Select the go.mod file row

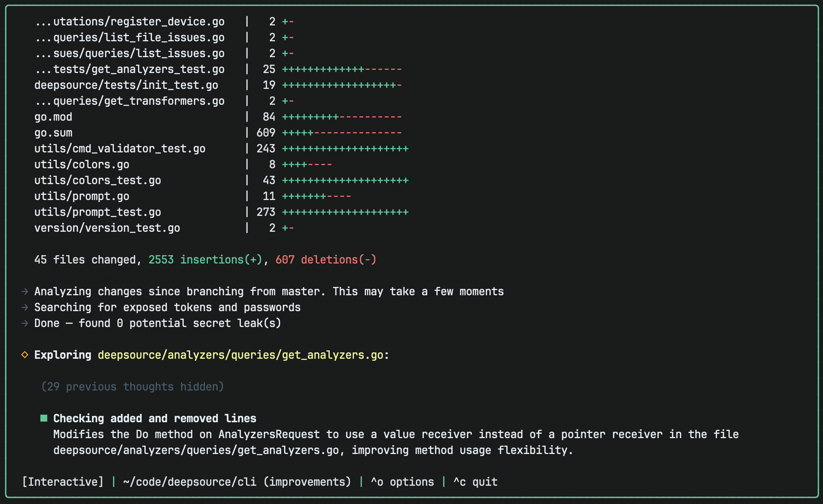(x=53, y=117)
